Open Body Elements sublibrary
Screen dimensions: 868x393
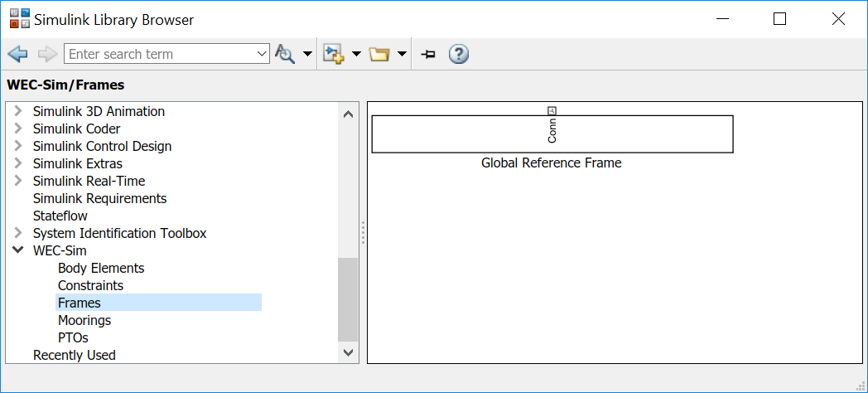[x=101, y=269]
